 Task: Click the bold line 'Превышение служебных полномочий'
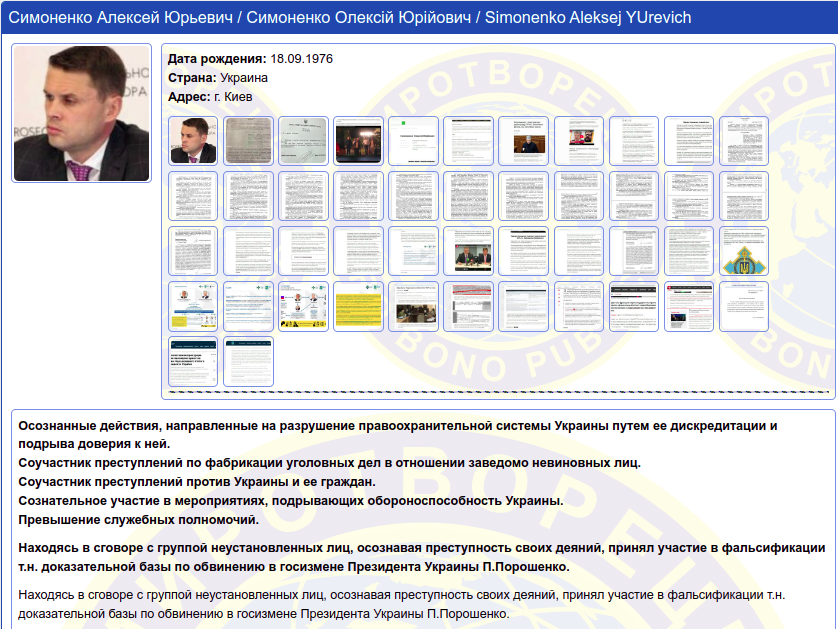(x=138, y=520)
